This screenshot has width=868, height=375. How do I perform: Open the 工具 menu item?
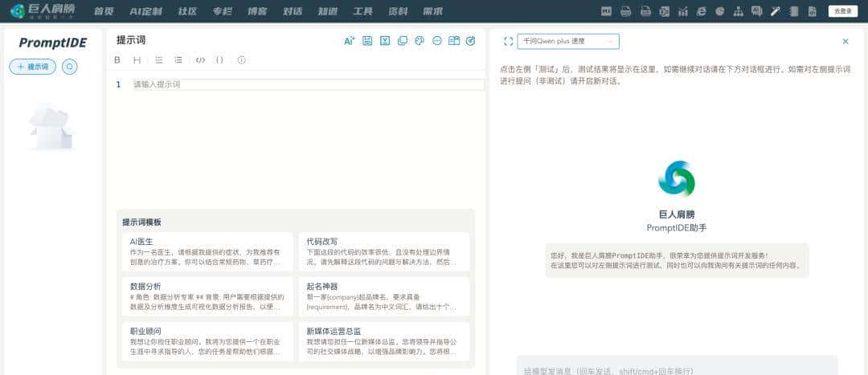tap(362, 11)
